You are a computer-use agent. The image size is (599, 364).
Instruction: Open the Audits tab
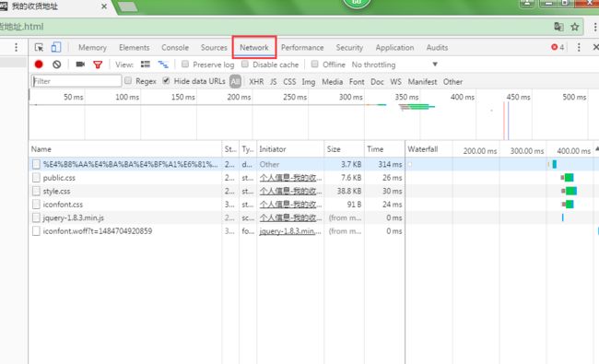(437, 48)
